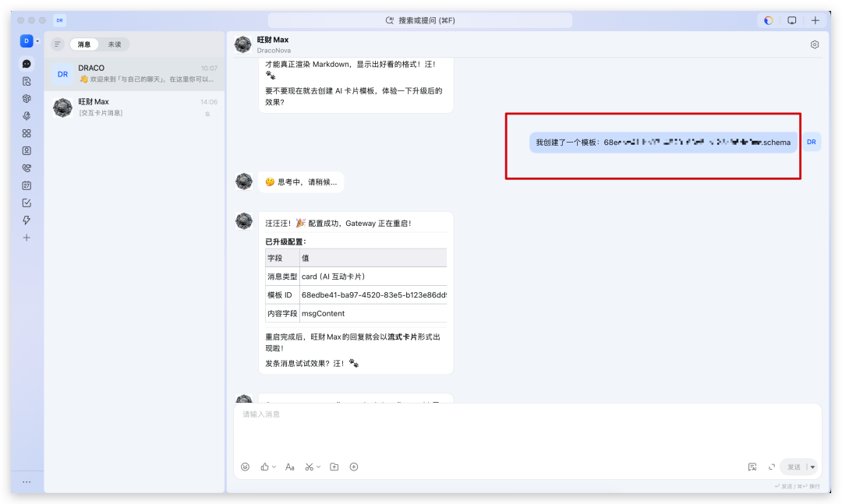Open the calendar icon in the sidebar

click(27, 185)
